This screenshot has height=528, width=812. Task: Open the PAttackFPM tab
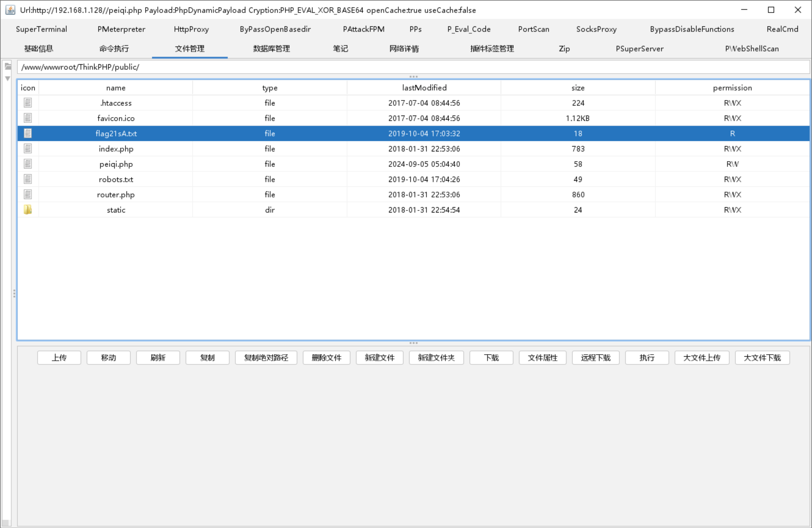point(364,29)
